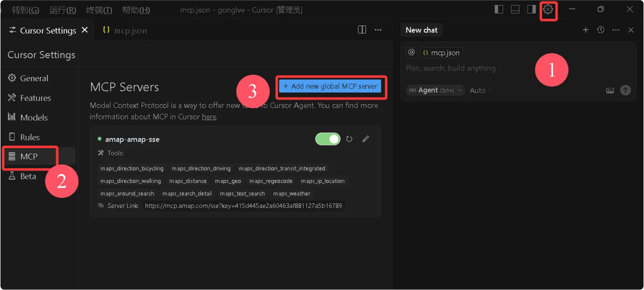Open Cursor settings gear icon
This screenshot has height=290, width=644.
[548, 9]
